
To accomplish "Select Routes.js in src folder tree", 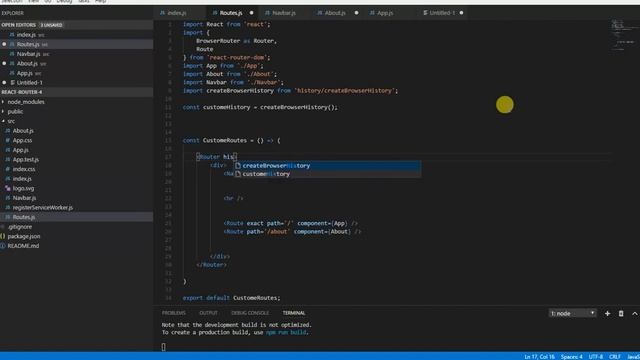I will pyautogui.click(x=24, y=217).
